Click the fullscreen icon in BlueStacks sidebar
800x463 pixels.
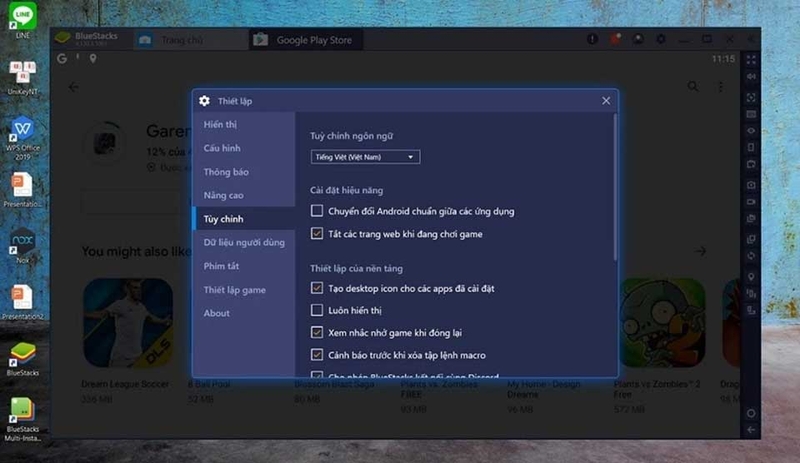pos(751,60)
